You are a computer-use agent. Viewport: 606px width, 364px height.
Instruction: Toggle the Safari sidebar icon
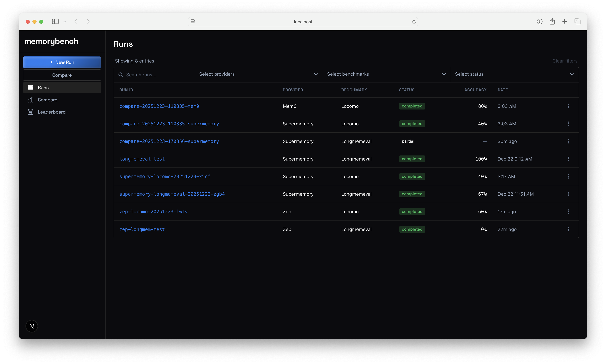click(x=55, y=22)
